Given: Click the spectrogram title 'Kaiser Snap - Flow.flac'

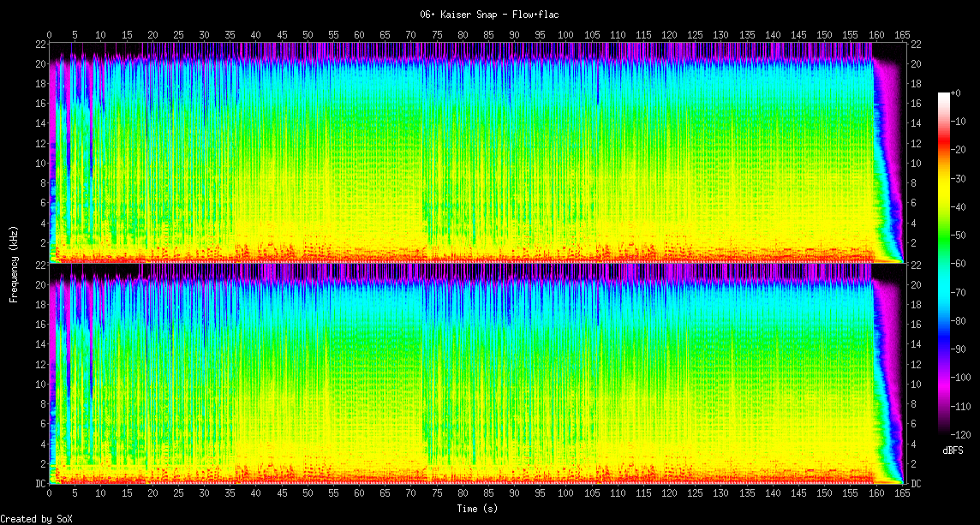Looking at the screenshot, I should [x=489, y=15].
